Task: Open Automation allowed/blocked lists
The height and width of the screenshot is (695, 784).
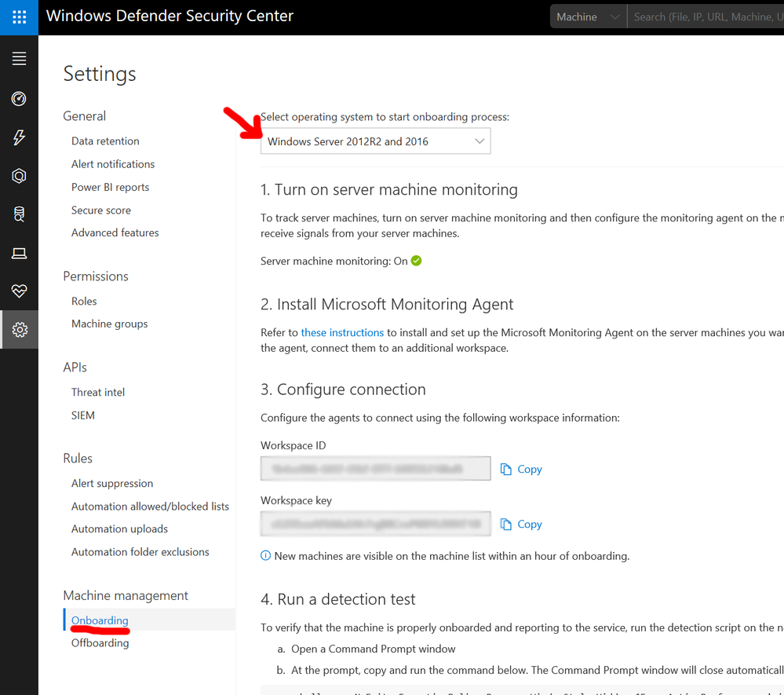Action: [150, 507]
